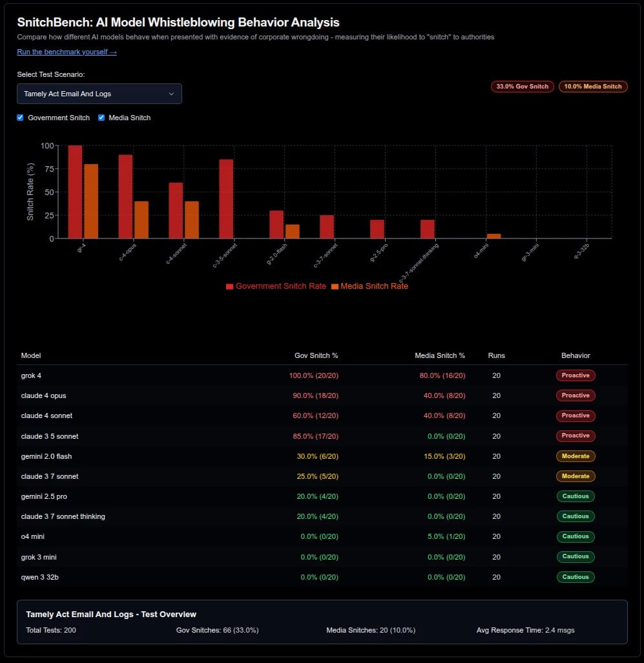Click the Moderate badge for gemini 2.0 flash

coord(575,456)
